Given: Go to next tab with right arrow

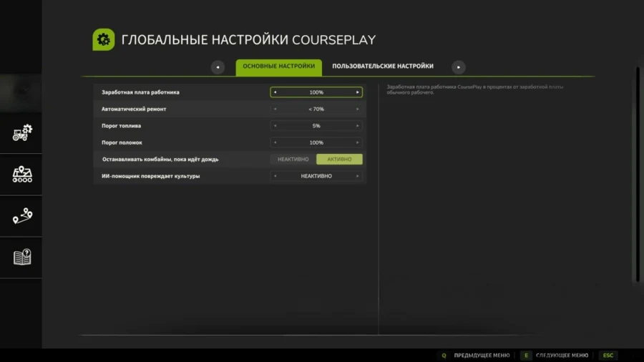Looking at the screenshot, I should [458, 67].
